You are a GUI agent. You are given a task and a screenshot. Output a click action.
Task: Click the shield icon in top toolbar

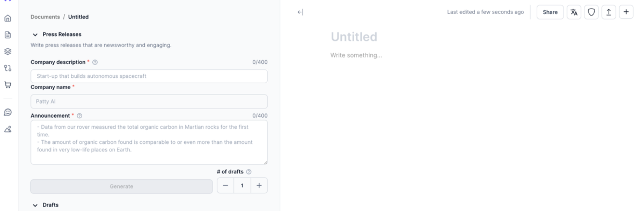coord(591,12)
